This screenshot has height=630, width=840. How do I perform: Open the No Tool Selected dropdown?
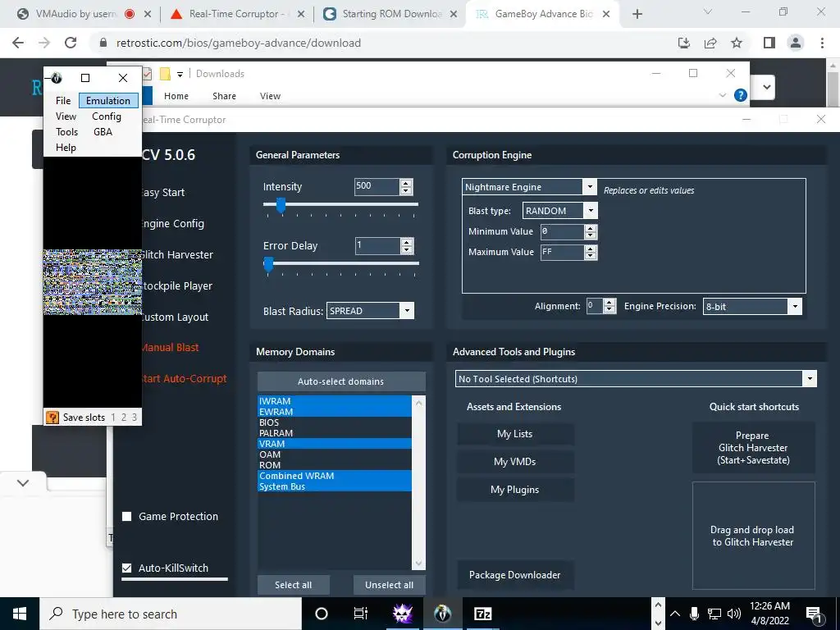click(x=810, y=379)
